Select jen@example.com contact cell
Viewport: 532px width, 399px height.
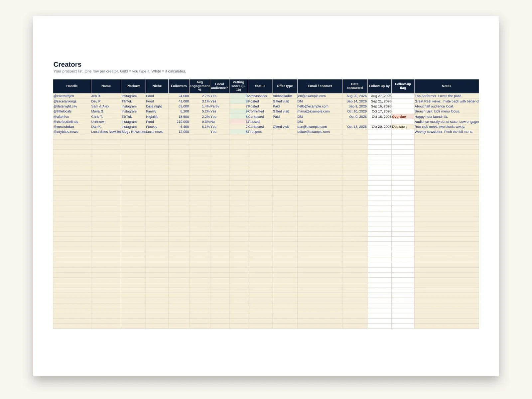point(320,96)
